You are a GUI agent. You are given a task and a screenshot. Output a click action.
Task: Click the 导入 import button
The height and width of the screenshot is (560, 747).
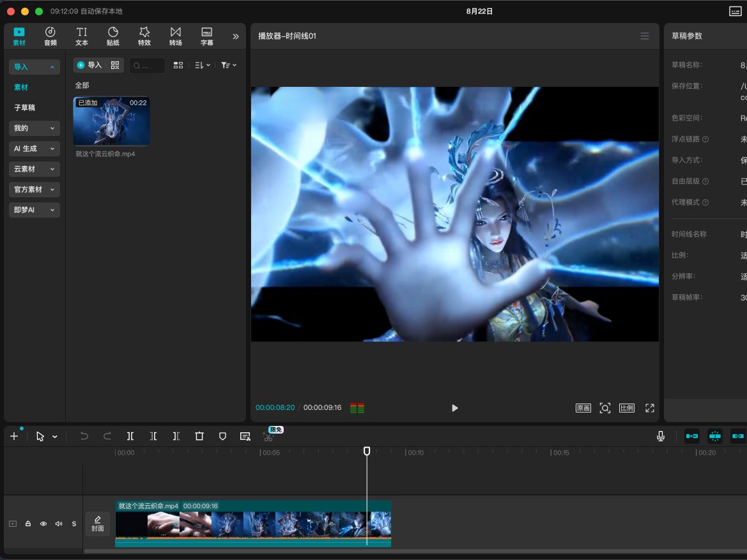(89, 65)
